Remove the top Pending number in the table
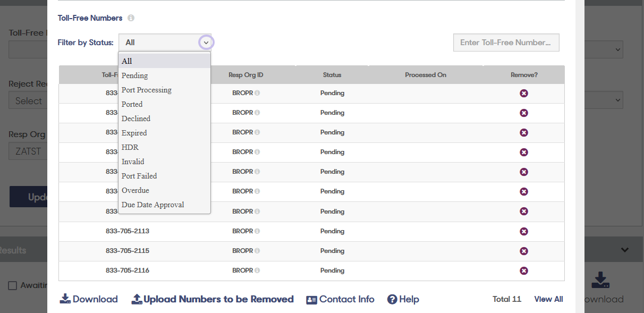 (524, 93)
